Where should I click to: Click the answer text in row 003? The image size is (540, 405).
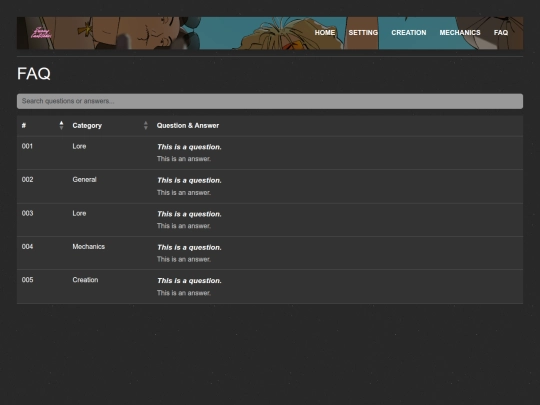pyautogui.click(x=184, y=226)
